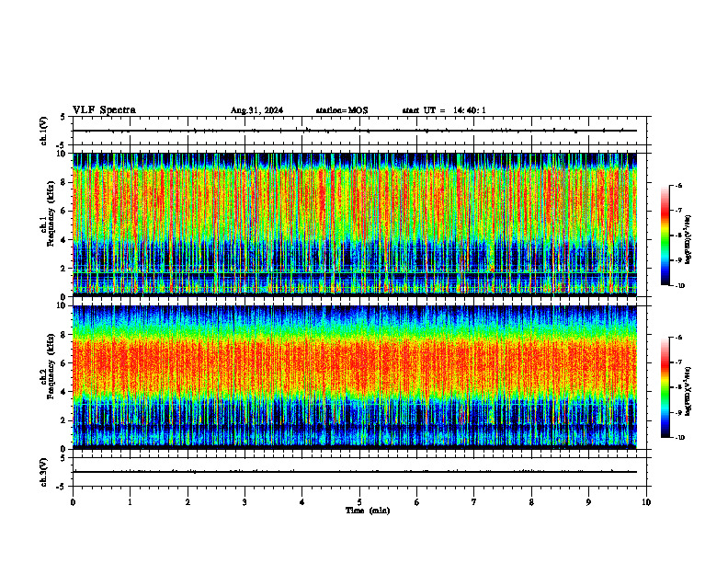Click the ch.2 colorbar "-7" tick value
The height and width of the screenshot is (563, 728).
(x=678, y=362)
